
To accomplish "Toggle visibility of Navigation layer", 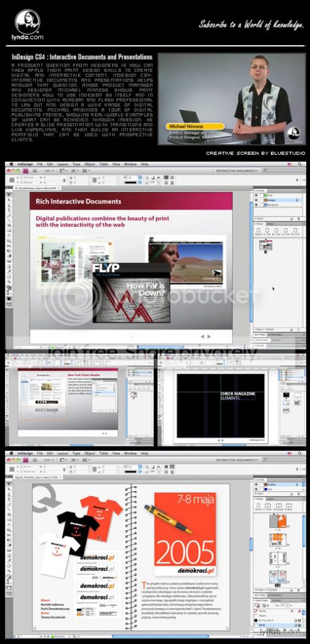I will point(256,204).
